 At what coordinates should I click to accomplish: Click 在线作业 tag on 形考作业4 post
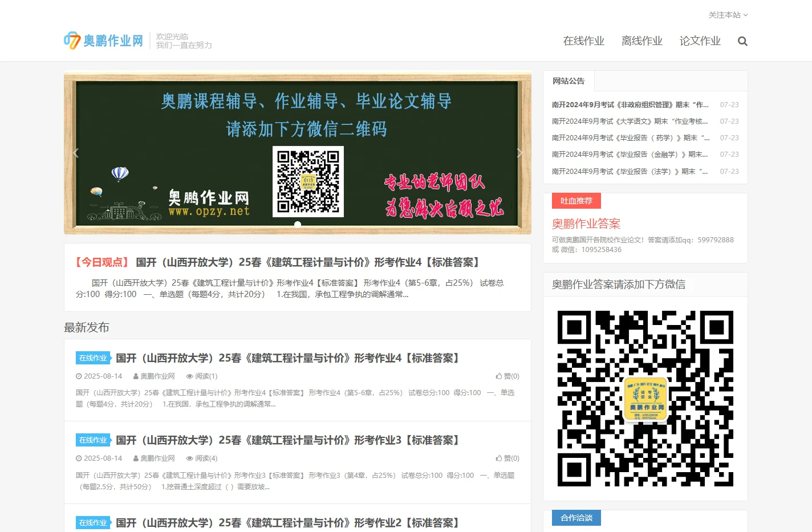point(93,358)
